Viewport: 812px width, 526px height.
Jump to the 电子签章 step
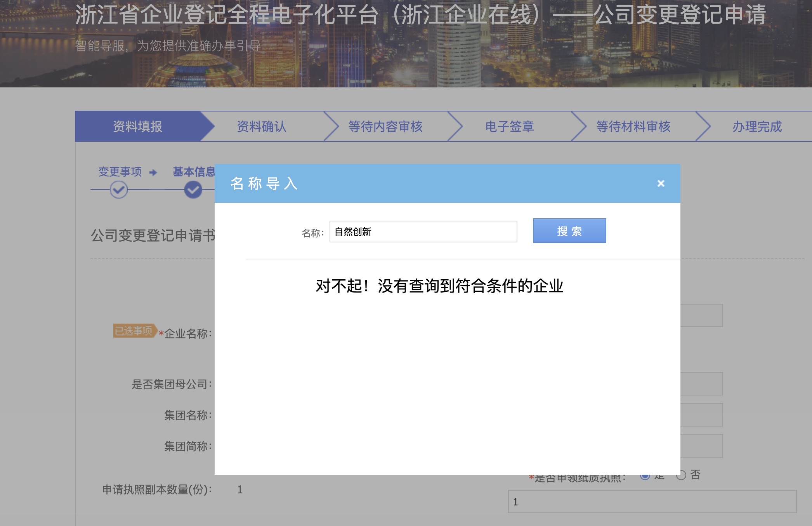pos(509,127)
